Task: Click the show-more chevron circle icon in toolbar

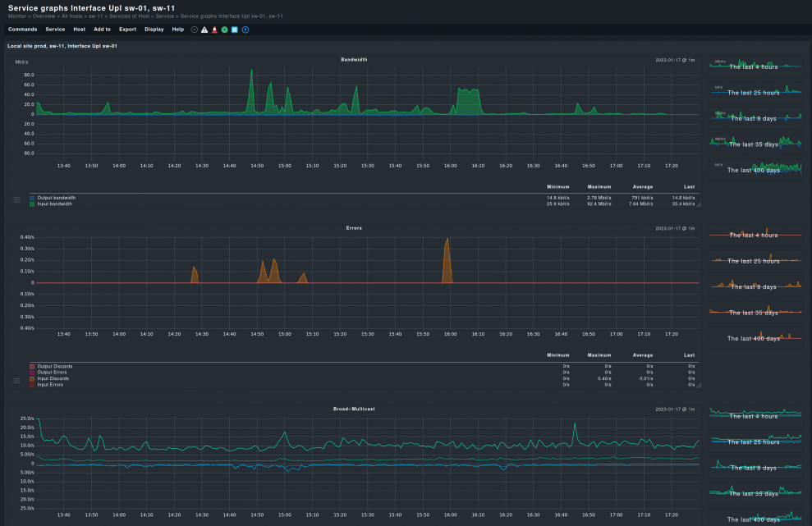Action: [195, 30]
